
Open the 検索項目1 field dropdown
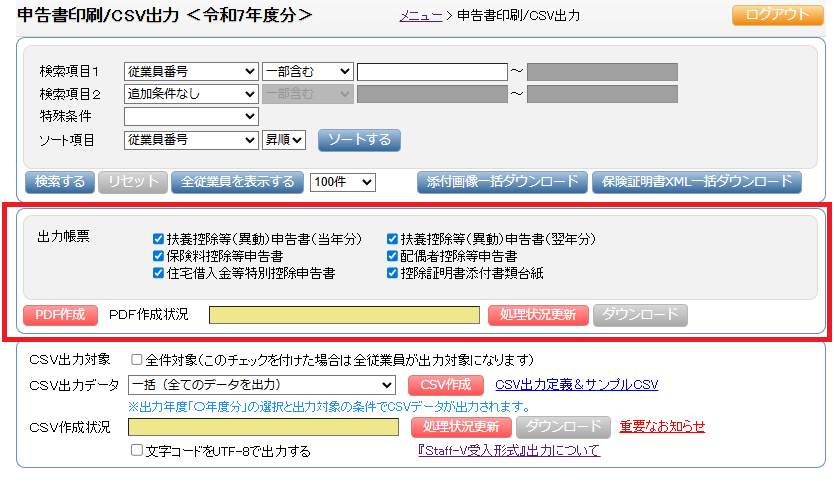(x=190, y=71)
